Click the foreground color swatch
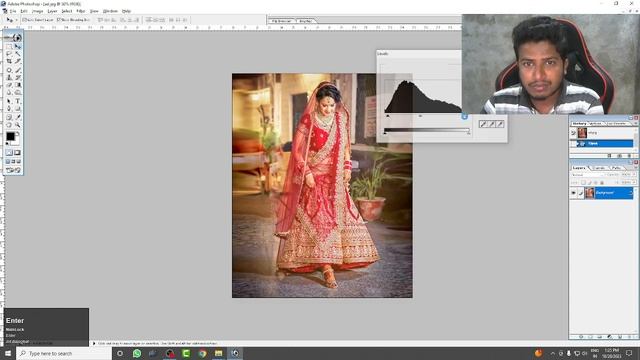640x360 pixels. [10, 136]
